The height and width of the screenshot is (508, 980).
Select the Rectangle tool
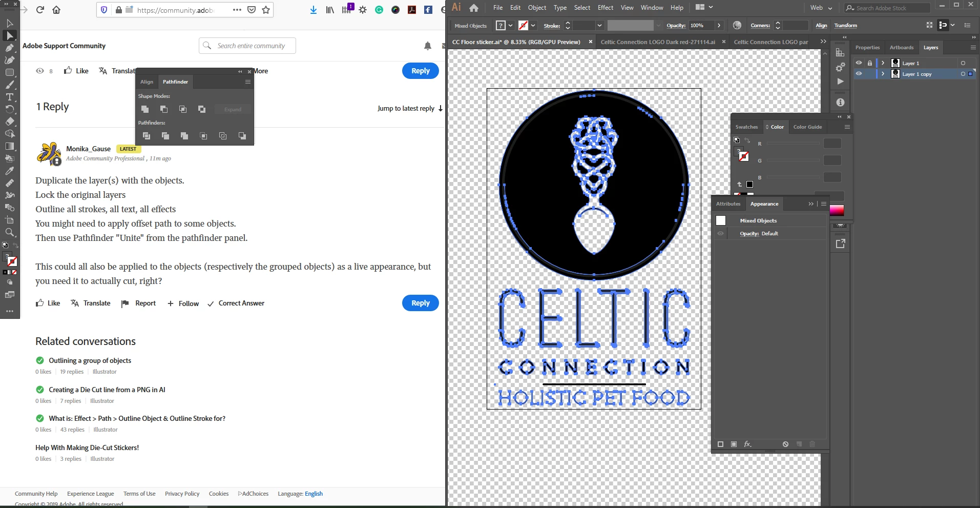click(10, 72)
